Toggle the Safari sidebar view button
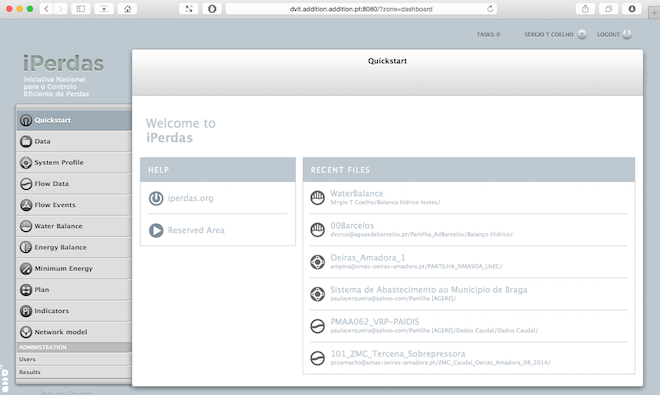This screenshot has height=395, width=660. coord(80,9)
